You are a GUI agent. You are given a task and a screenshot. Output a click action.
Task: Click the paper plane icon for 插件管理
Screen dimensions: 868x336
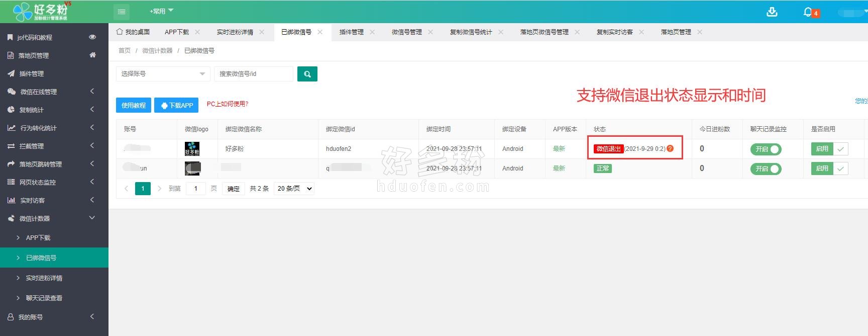[11, 73]
